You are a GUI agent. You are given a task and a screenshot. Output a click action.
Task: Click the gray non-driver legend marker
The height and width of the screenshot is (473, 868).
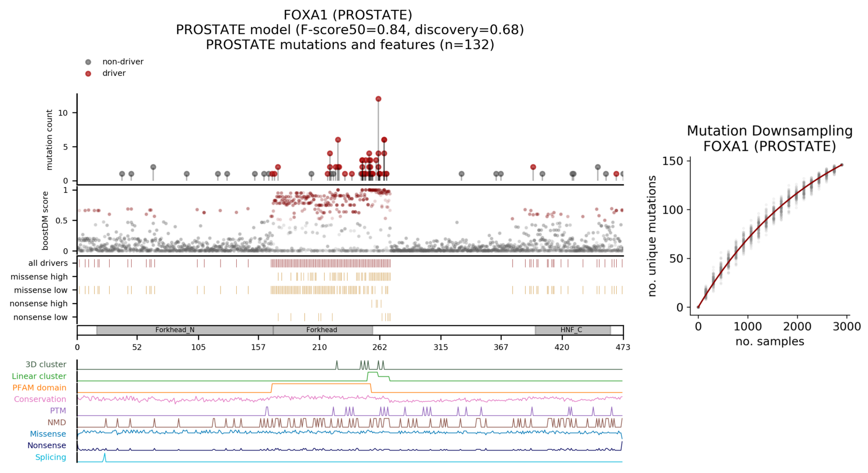(x=88, y=62)
